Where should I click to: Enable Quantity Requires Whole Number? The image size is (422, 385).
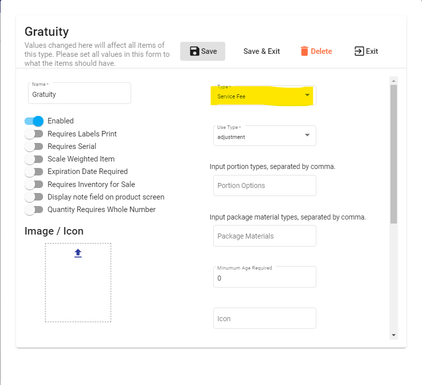coord(34,210)
